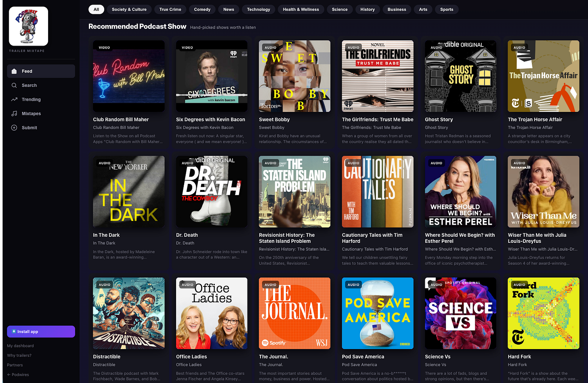Open the Hard Fork cover image

tap(544, 313)
